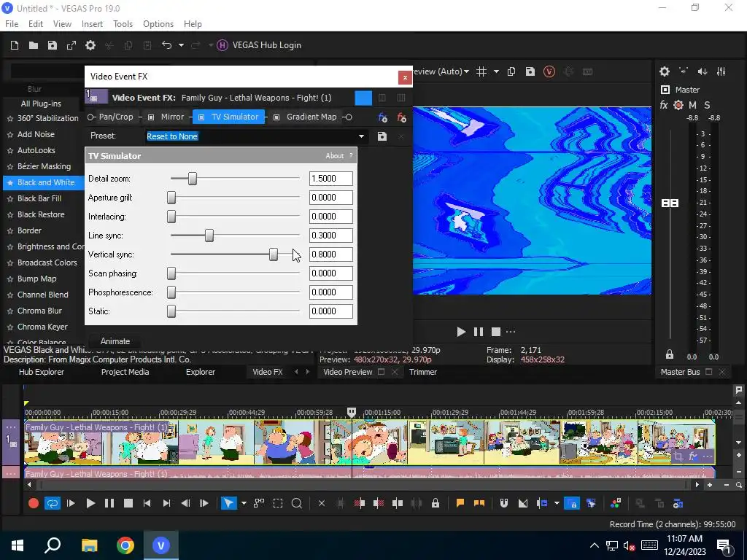Select Pan/Crop in the FX chain

[x=116, y=117]
